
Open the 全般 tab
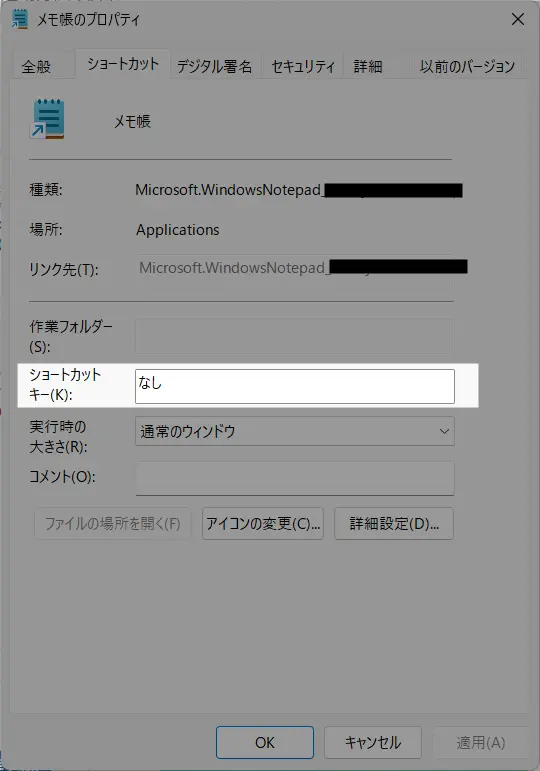(36, 66)
